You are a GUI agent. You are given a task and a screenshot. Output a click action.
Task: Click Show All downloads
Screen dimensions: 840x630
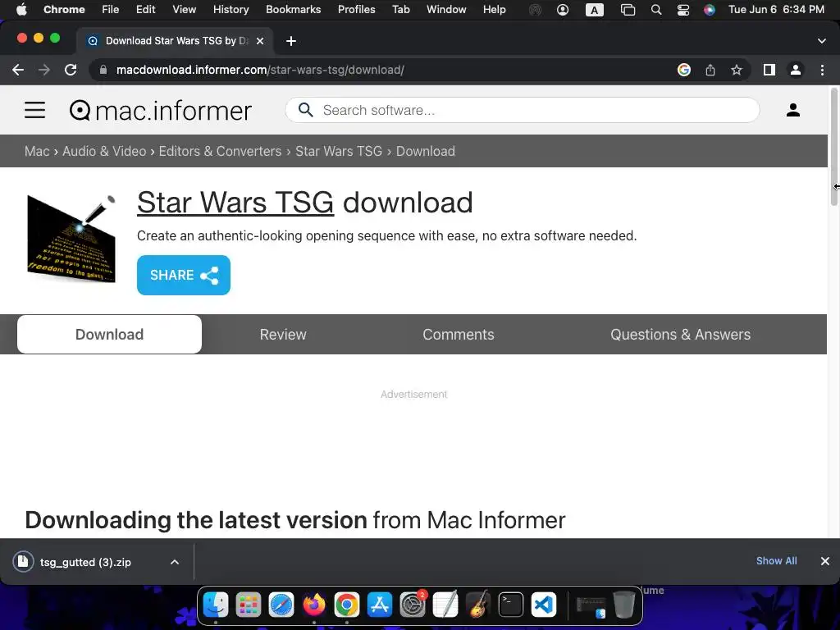click(x=776, y=561)
